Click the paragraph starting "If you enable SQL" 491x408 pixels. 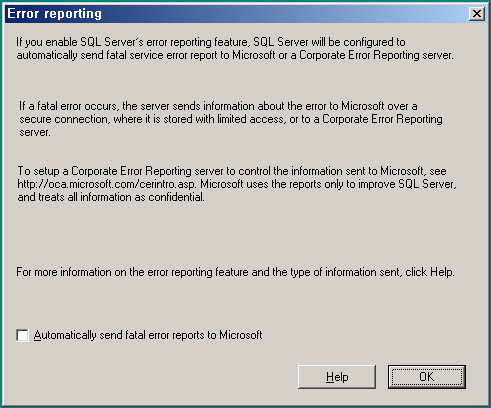click(x=235, y=48)
